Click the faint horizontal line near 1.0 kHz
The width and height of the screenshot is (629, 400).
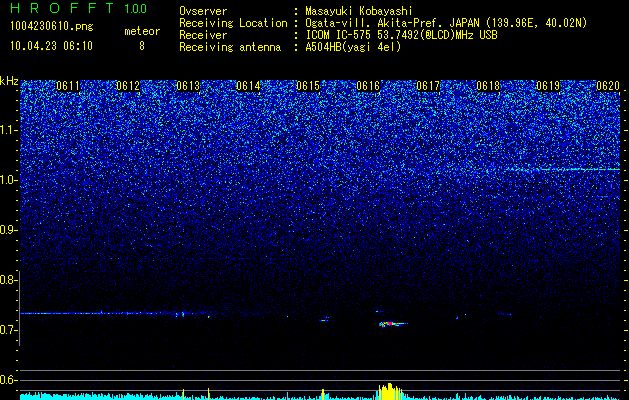click(562, 169)
